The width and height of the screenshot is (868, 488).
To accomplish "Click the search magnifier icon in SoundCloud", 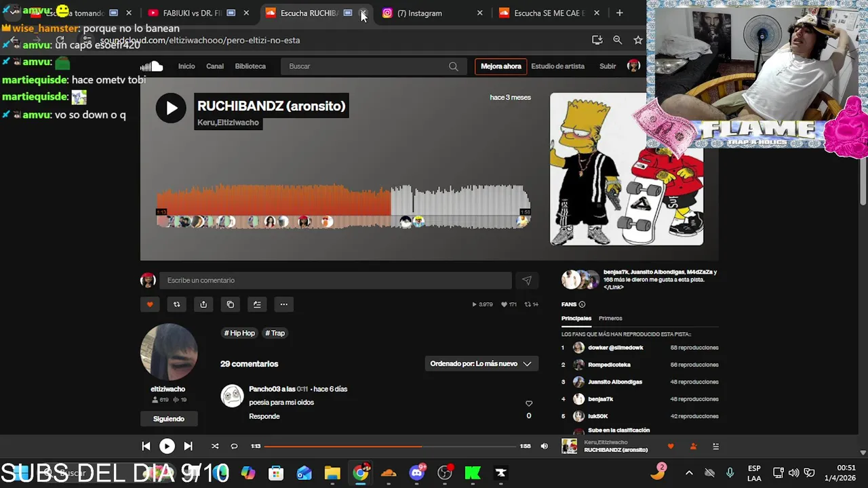I will [453, 66].
